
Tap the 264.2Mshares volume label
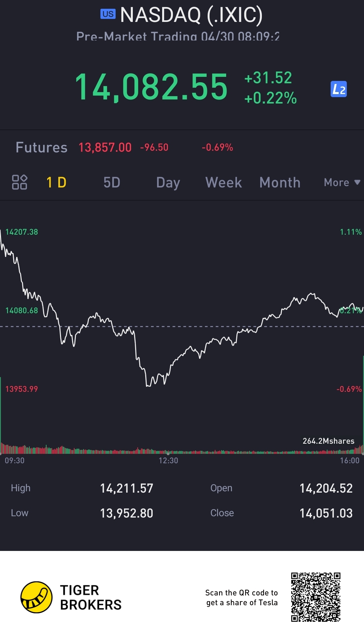[328, 441]
